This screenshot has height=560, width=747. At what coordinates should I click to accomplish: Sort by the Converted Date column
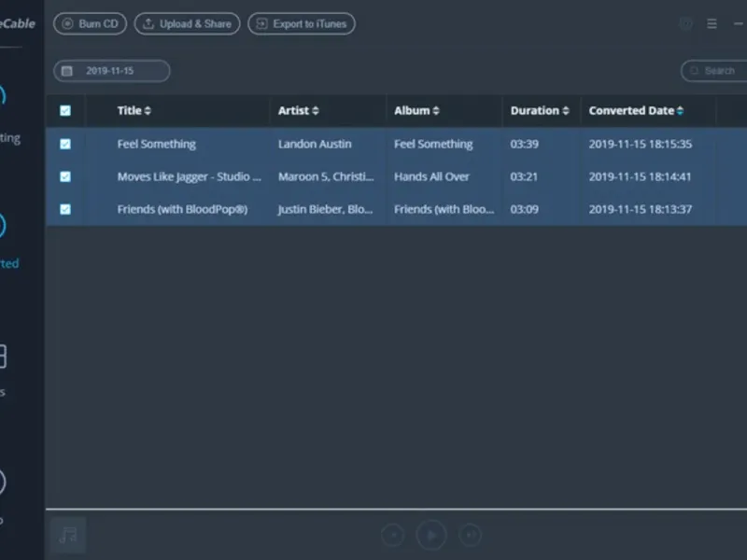636,110
